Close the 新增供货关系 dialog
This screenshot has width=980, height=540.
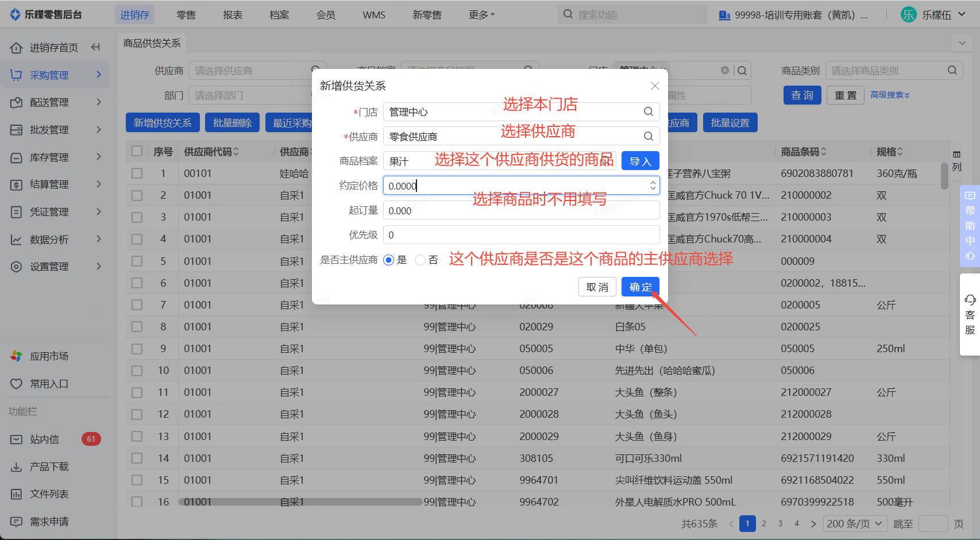tap(655, 86)
